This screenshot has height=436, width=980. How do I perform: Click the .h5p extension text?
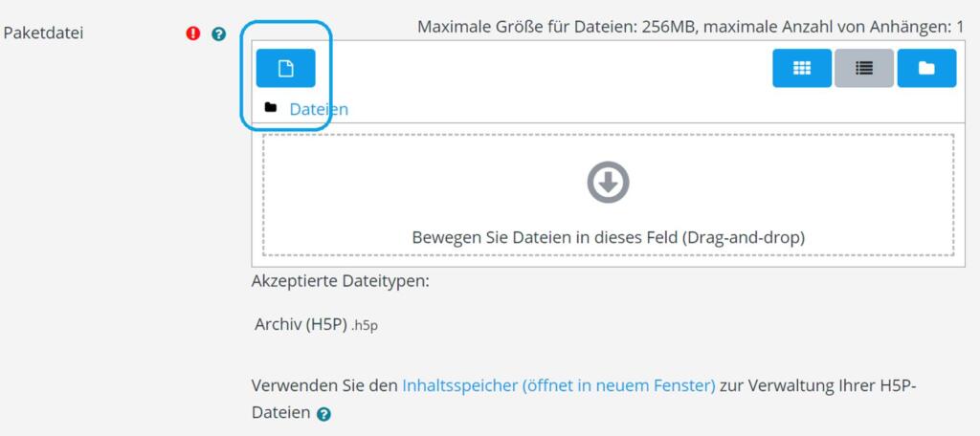(x=365, y=325)
